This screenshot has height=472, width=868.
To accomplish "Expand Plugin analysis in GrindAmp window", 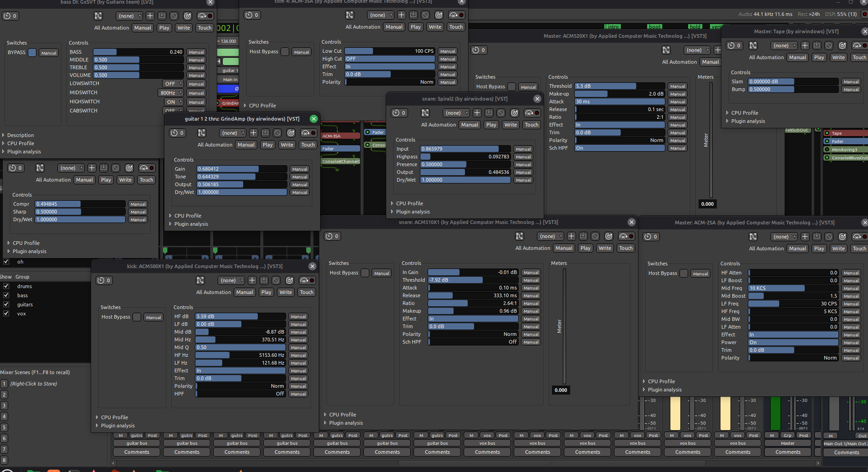I will [x=191, y=224].
